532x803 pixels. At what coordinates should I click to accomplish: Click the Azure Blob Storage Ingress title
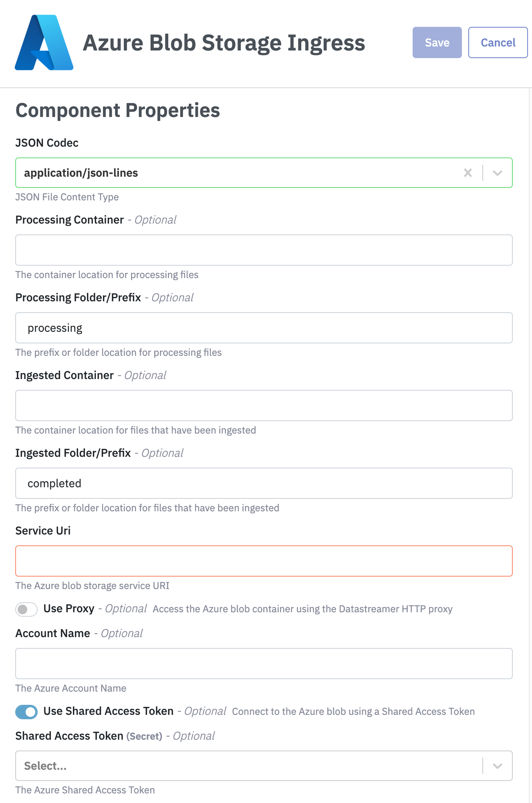click(x=224, y=43)
